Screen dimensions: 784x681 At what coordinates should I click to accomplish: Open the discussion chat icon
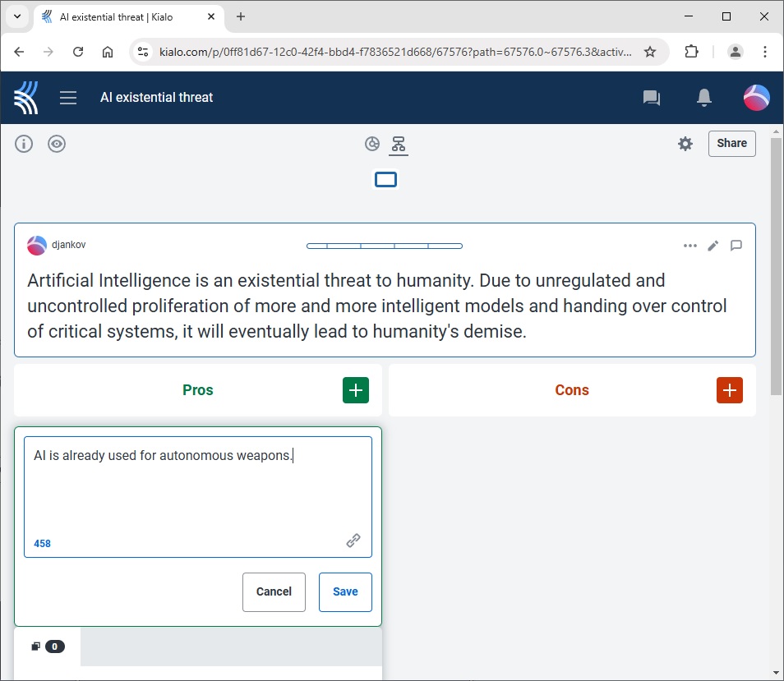coord(651,98)
